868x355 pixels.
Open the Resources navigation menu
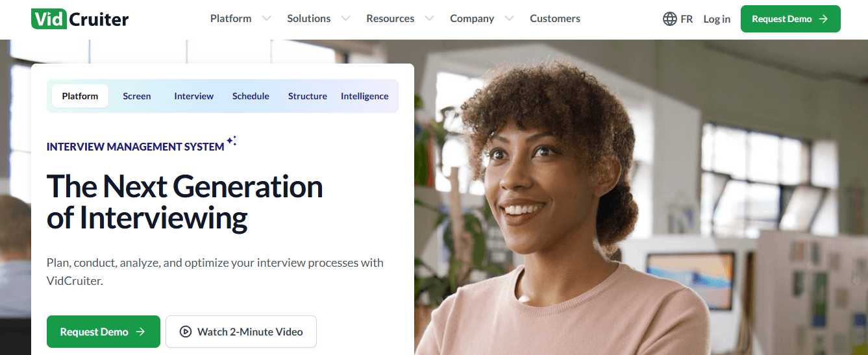(390, 18)
